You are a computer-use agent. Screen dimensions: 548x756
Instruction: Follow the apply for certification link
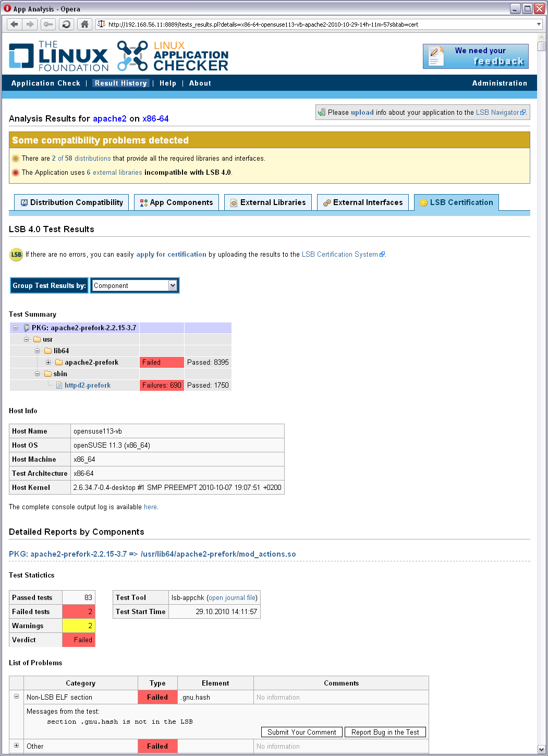[171, 254]
